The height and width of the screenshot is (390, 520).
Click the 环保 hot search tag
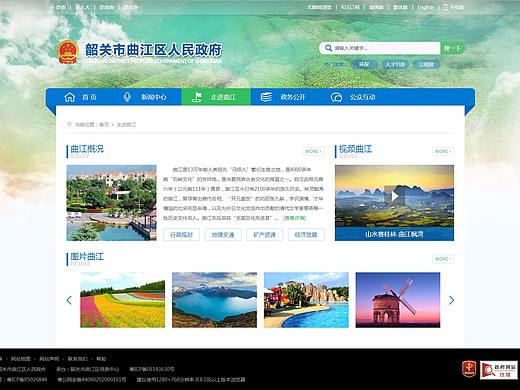(363, 64)
